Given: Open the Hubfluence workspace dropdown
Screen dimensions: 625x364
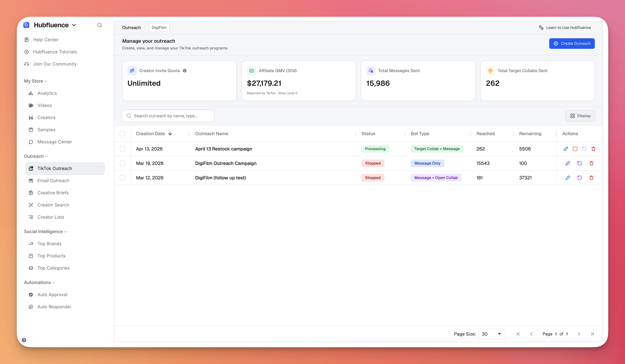Looking at the screenshot, I should pyautogui.click(x=55, y=25).
